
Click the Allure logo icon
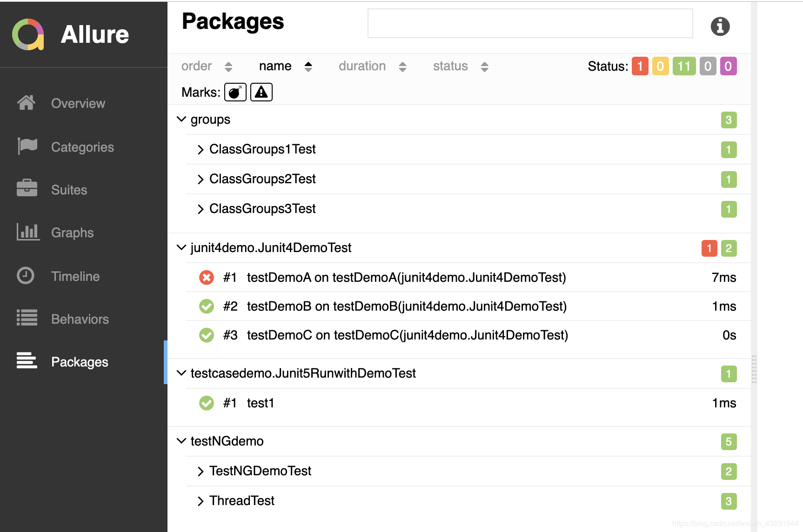tap(28, 34)
